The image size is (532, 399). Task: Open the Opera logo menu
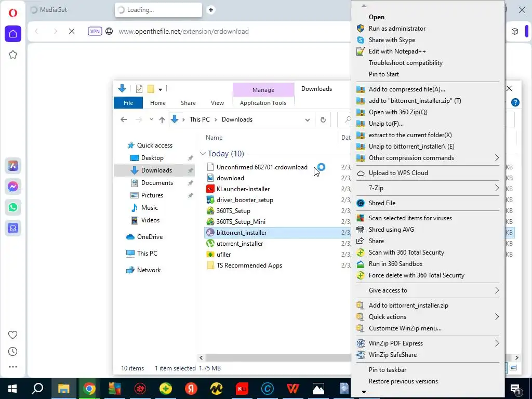point(13,13)
